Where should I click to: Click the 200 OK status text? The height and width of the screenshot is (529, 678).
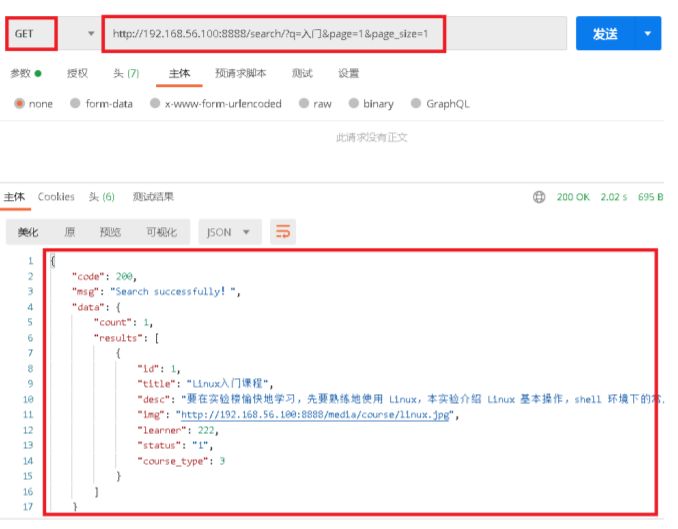coord(573,197)
